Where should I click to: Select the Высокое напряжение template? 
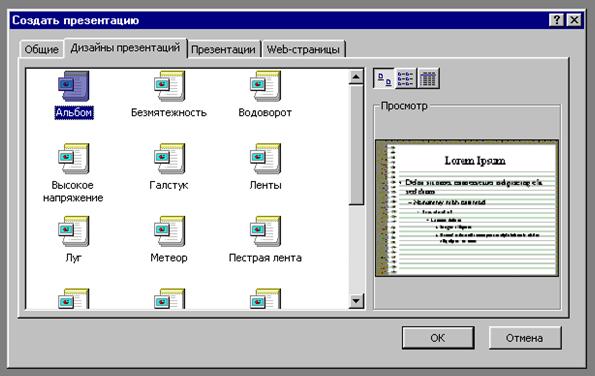[74, 159]
